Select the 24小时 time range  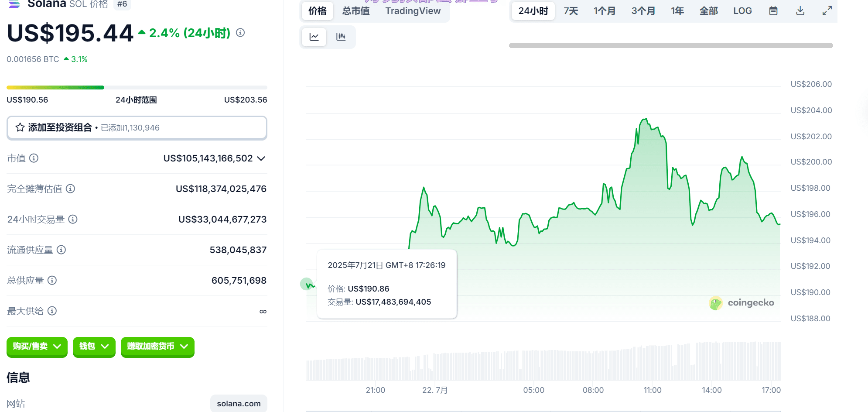(x=533, y=11)
